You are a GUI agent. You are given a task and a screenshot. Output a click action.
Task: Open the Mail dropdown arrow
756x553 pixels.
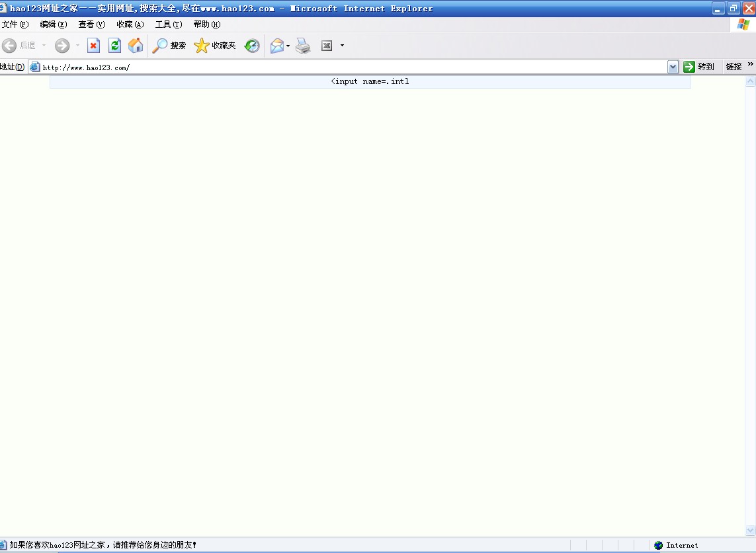288,46
